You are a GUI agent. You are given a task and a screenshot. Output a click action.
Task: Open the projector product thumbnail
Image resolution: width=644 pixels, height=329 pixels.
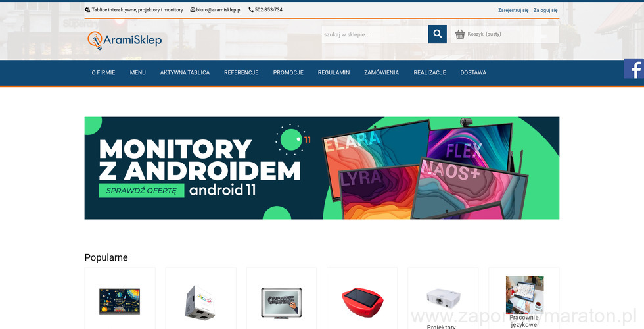click(443, 298)
